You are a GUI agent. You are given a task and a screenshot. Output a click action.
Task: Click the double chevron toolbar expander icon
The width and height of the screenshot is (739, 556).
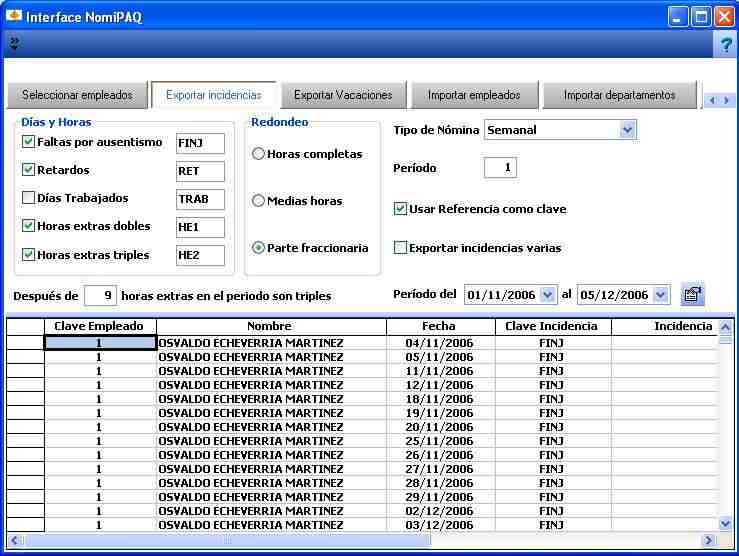click(x=15, y=43)
